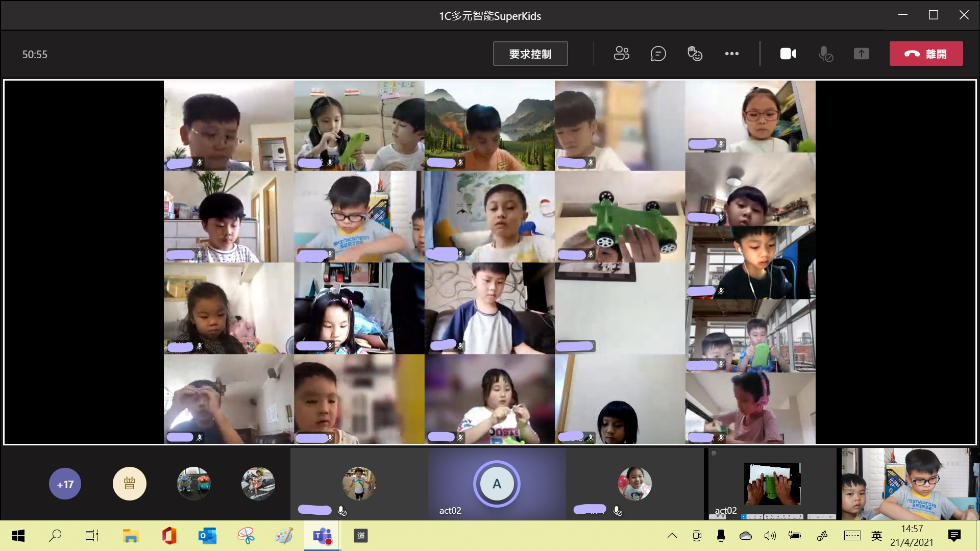Expand the +17 more participants bubble
980x551 pixels.
[x=65, y=484]
